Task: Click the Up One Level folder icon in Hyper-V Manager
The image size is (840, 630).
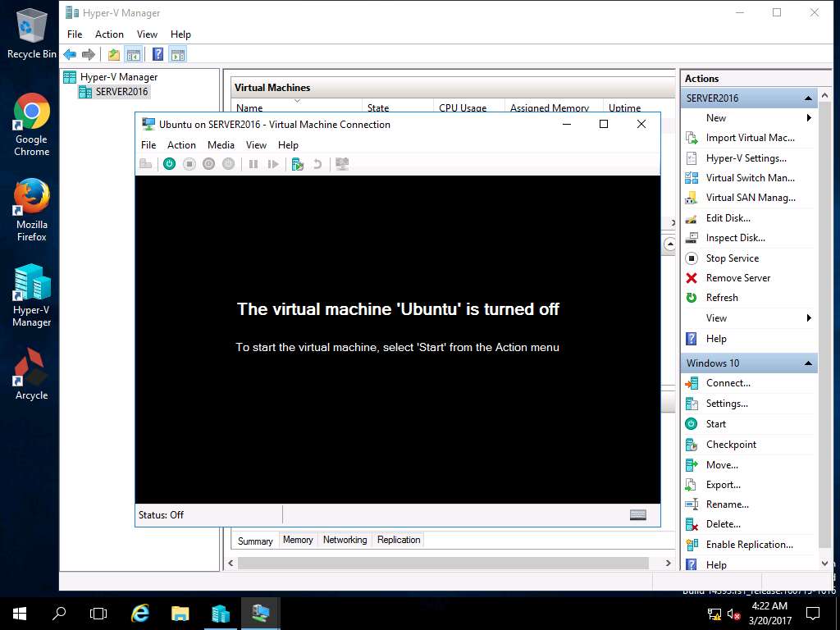Action: [113, 54]
